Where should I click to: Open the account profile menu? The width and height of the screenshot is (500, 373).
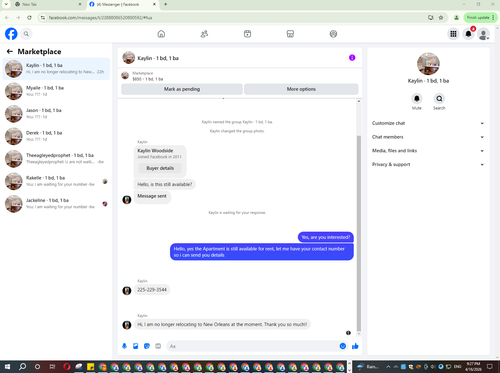pos(483,34)
